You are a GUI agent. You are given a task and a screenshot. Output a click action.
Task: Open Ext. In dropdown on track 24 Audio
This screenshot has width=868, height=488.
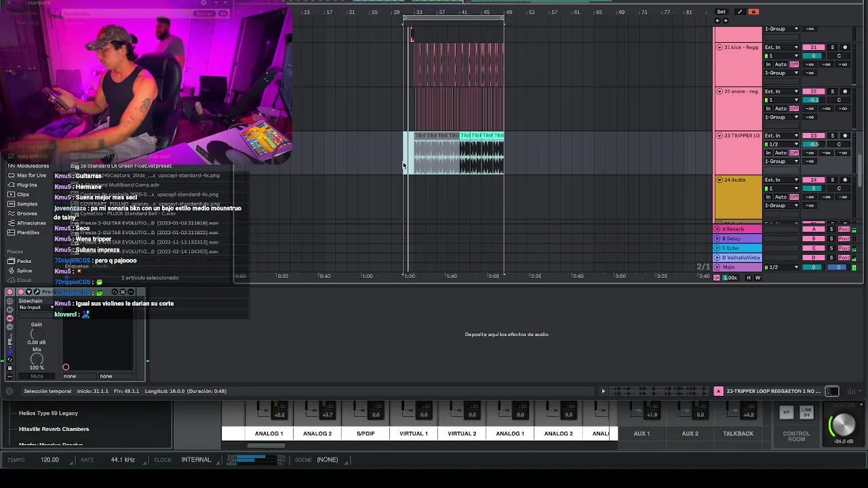point(782,180)
